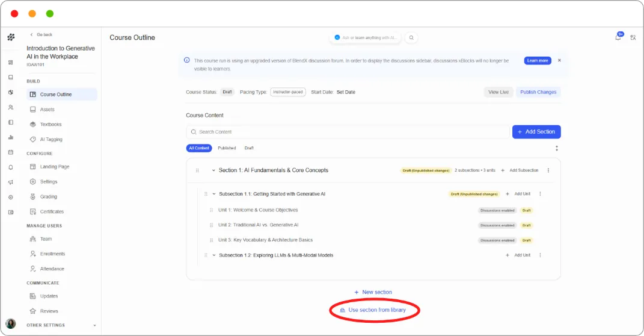
Task: Click Add Unit for Subsection 1.1
Action: (518, 194)
